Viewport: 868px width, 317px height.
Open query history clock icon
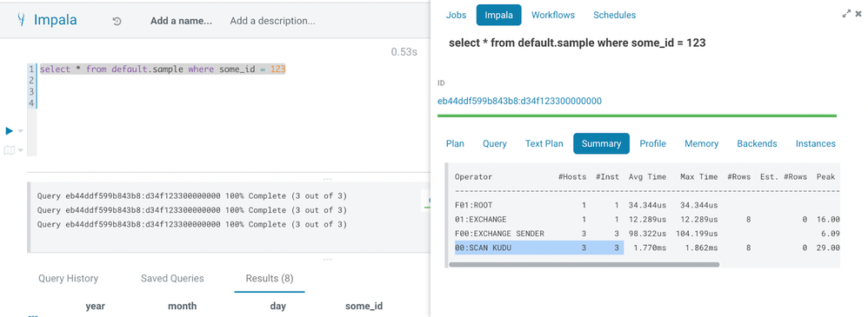(117, 22)
